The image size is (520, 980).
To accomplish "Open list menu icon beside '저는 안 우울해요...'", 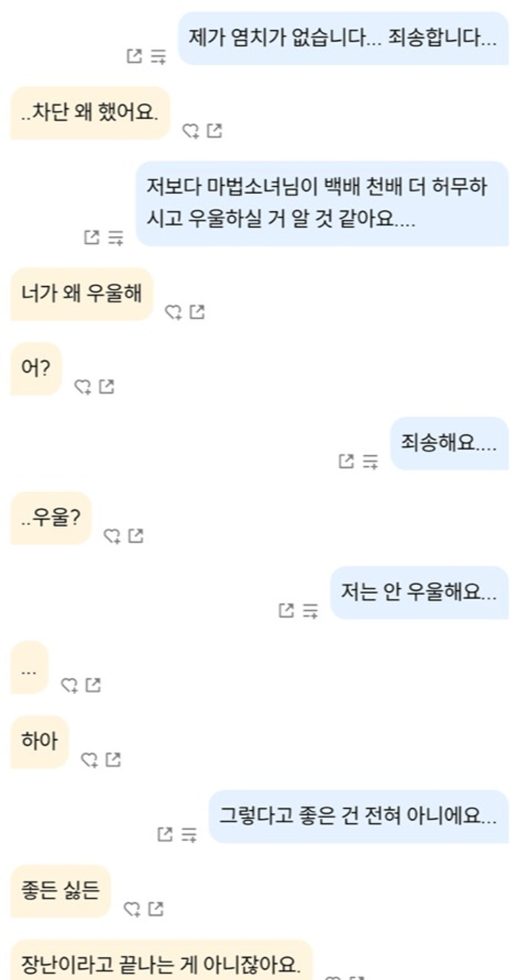I will (x=311, y=611).
